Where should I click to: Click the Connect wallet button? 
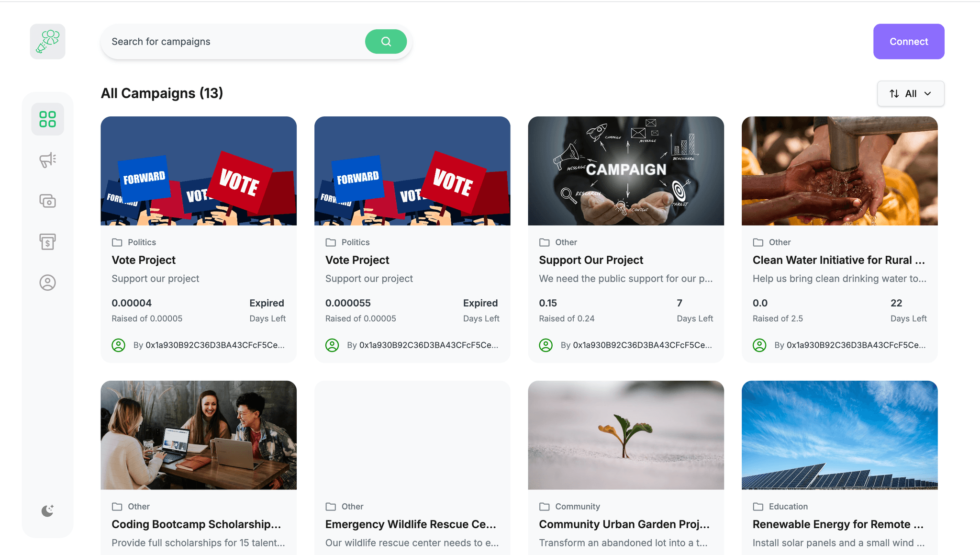point(908,41)
